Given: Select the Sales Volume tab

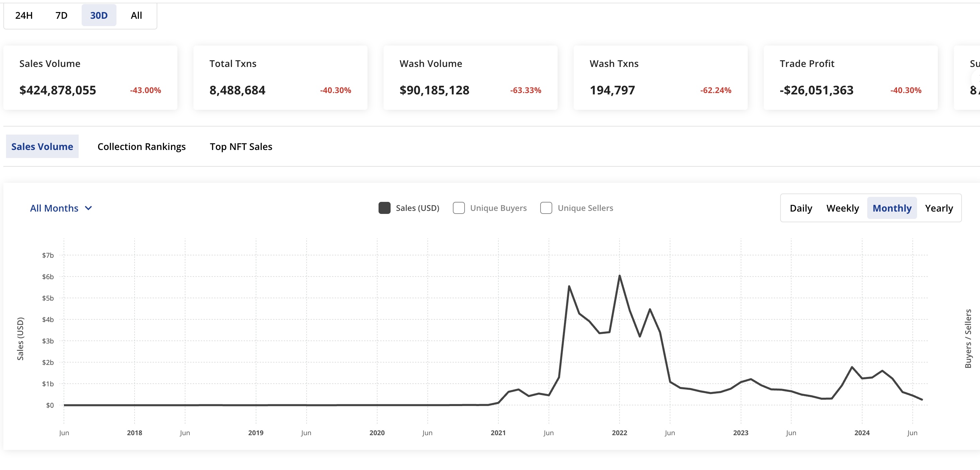Looking at the screenshot, I should click(x=42, y=147).
